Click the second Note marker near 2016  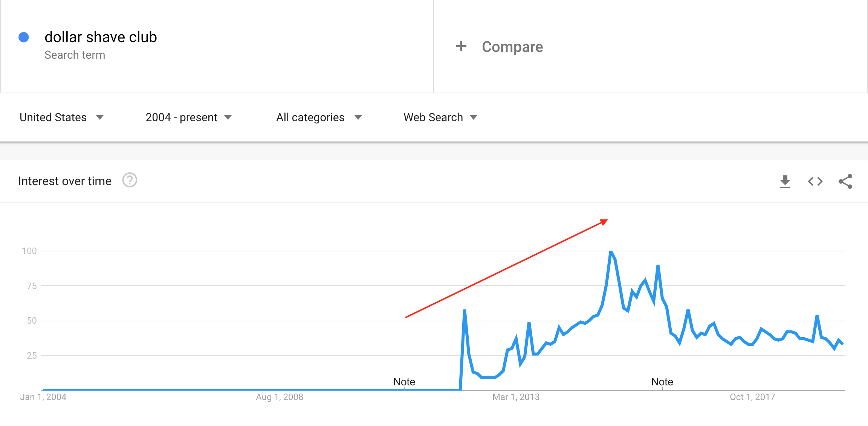(662, 382)
